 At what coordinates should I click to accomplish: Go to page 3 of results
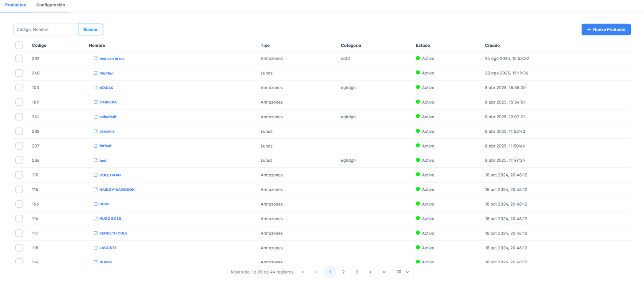[357, 272]
